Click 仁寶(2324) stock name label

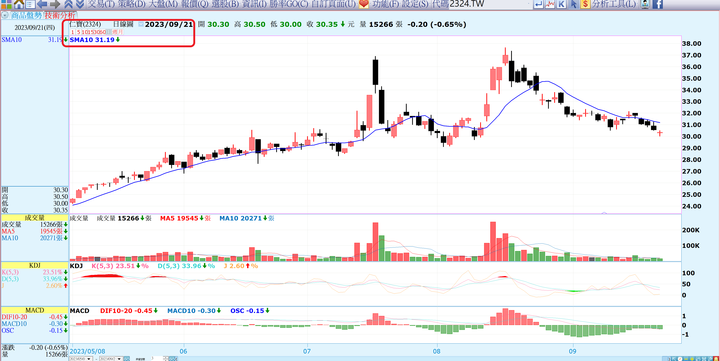pyautogui.click(x=85, y=24)
